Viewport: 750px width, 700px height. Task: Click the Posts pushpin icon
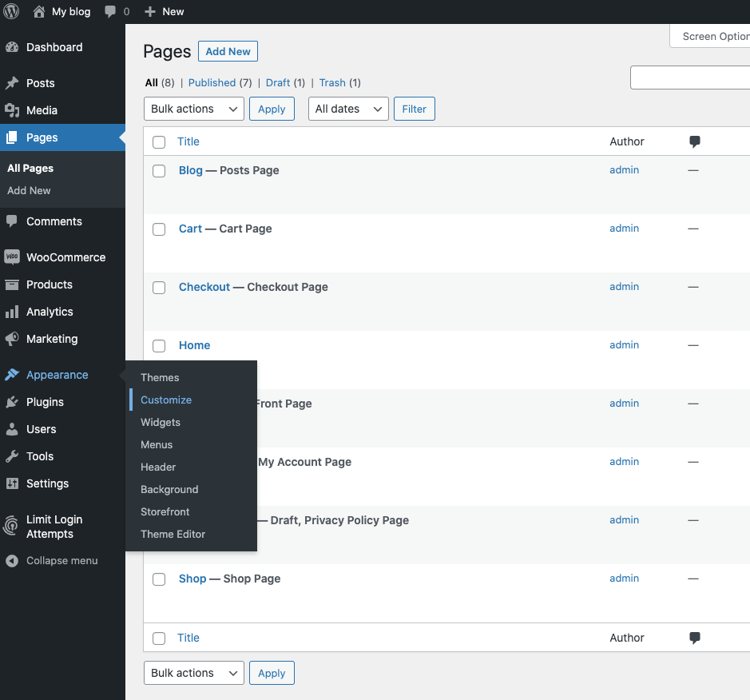(12, 83)
